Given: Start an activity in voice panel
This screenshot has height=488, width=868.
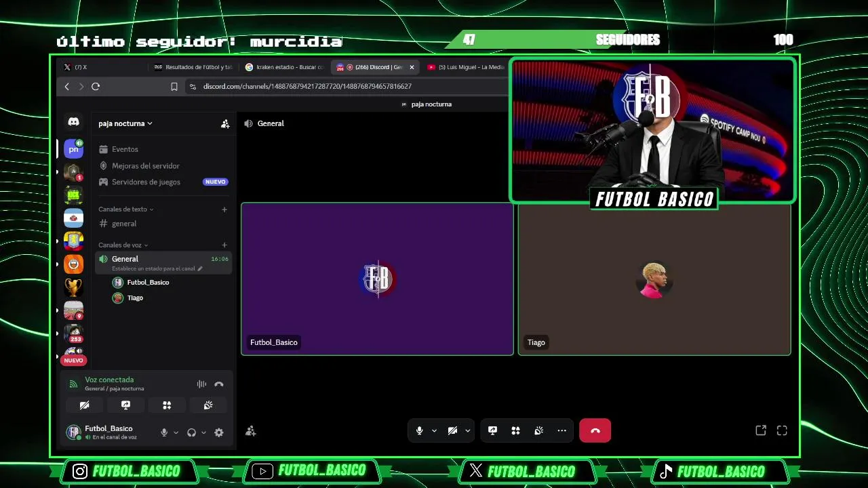Looking at the screenshot, I should [x=167, y=405].
